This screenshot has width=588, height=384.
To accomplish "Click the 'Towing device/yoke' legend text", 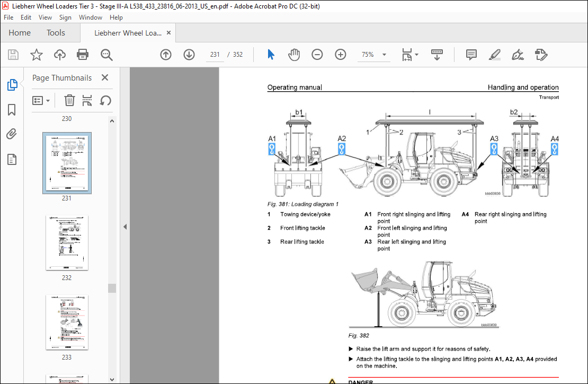I will [305, 214].
